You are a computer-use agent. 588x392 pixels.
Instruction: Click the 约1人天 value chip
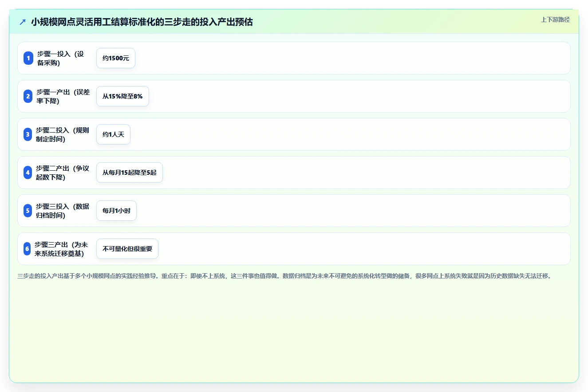pyautogui.click(x=113, y=134)
